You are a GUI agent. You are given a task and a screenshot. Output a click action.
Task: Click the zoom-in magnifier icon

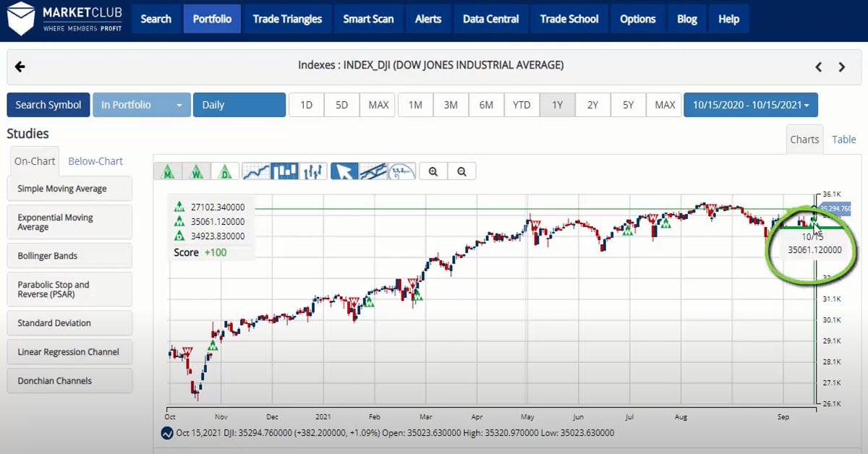(x=433, y=171)
